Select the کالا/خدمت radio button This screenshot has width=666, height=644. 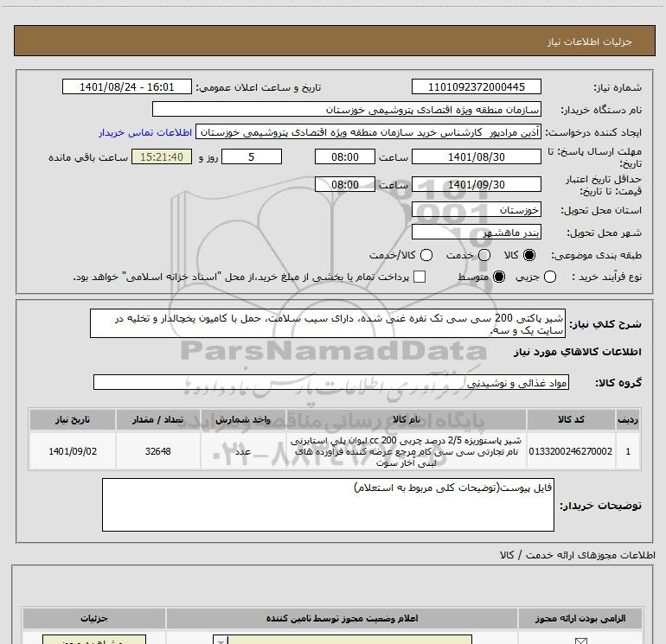click(426, 255)
